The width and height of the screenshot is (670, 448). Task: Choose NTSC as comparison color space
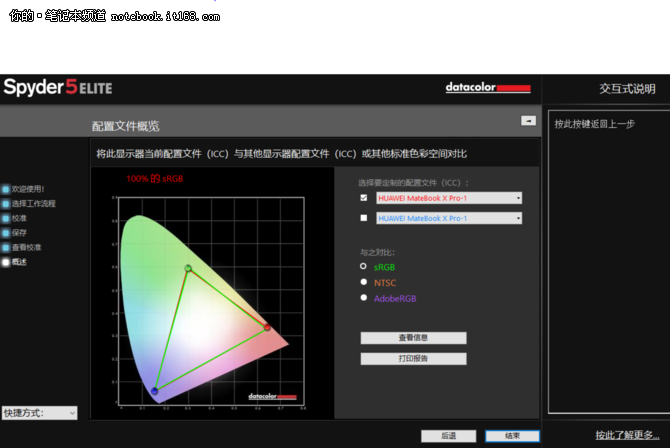364,283
